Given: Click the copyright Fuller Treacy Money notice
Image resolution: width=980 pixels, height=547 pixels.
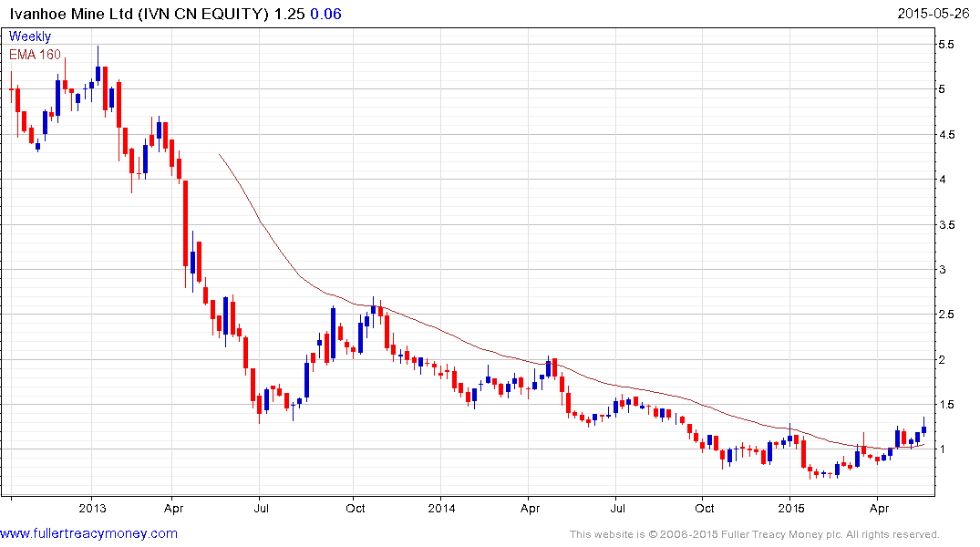Looking at the screenshot, I should tap(755, 534).
